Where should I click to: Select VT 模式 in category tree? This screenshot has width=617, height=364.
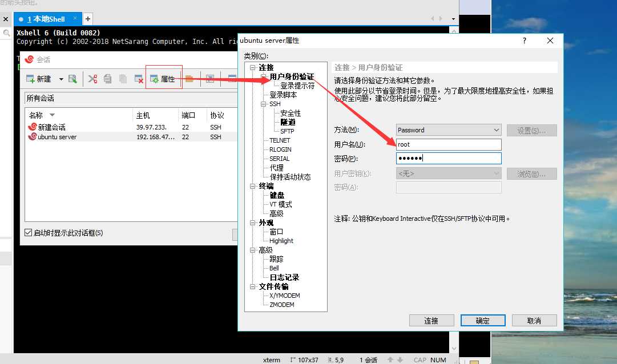pos(281,204)
